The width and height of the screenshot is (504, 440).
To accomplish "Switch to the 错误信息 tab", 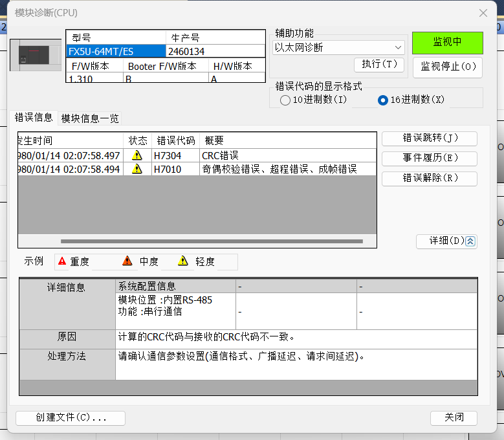I will (x=34, y=118).
